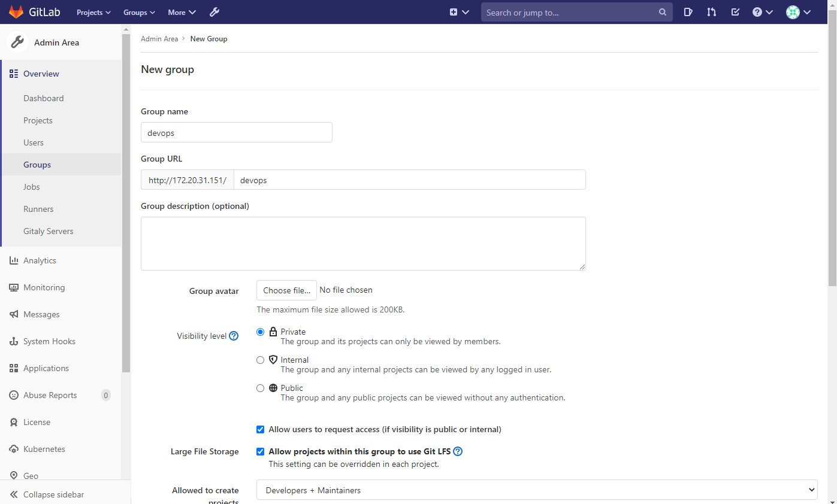
Task: Uncheck 'Allow users to request access'
Action: pyautogui.click(x=260, y=429)
